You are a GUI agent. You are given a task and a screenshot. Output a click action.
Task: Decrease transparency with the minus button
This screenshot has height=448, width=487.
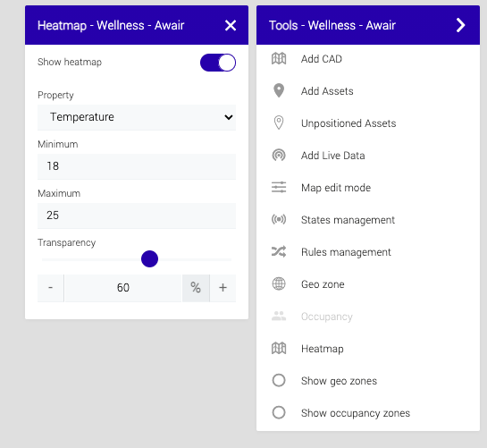coord(51,288)
